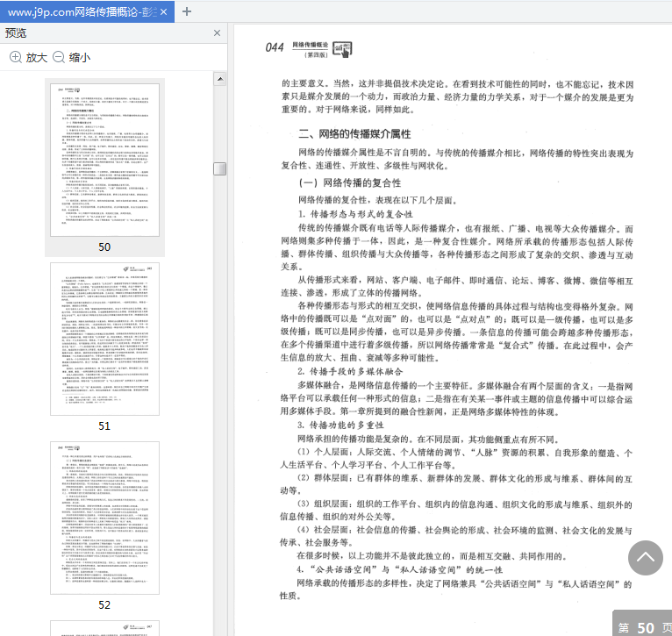Open the partially visible fourth page thumbnail
Screen dimensions: 672x636
[x=104, y=628]
